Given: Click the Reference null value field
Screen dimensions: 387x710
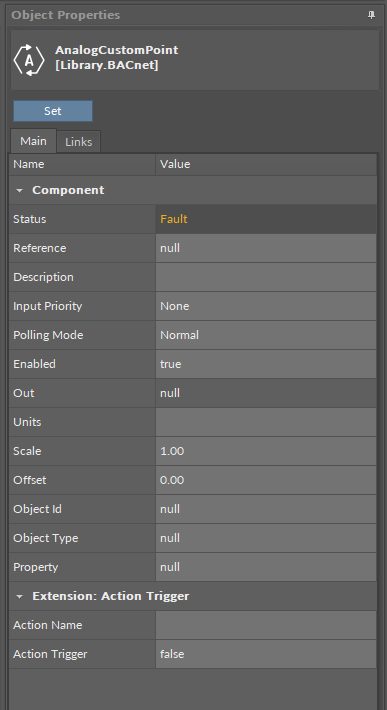Looking at the screenshot, I should (266, 248).
